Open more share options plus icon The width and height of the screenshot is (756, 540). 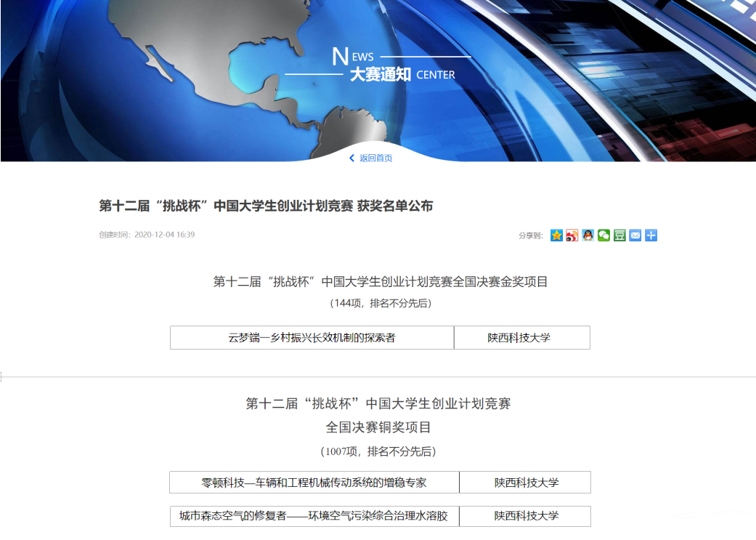click(x=651, y=235)
